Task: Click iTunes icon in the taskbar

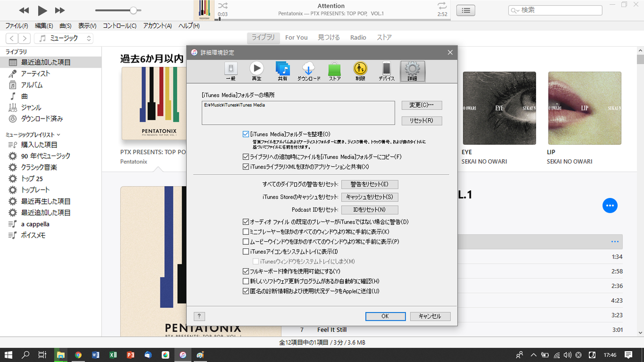Action: coord(183,354)
